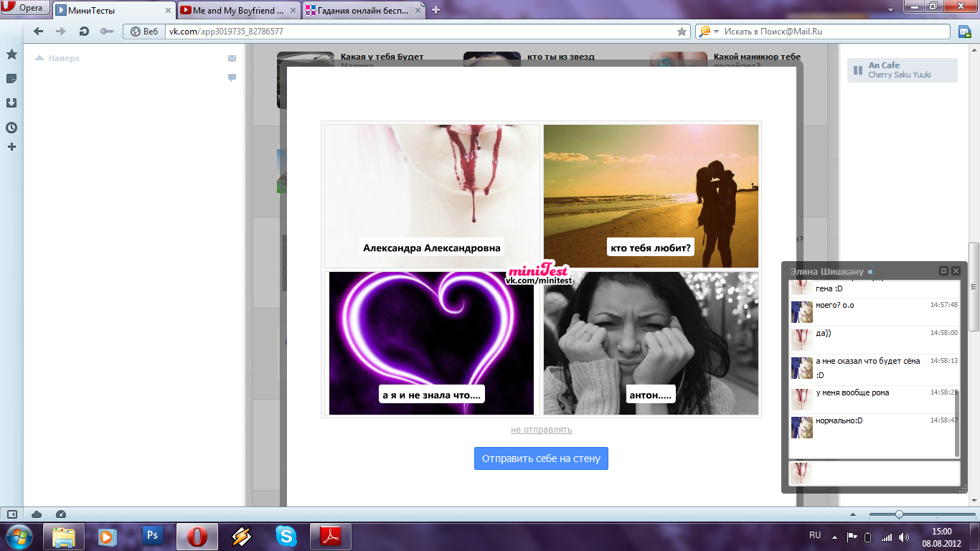Open the An Cafe artist link
This screenshot has width=980, height=551.
[x=884, y=65]
